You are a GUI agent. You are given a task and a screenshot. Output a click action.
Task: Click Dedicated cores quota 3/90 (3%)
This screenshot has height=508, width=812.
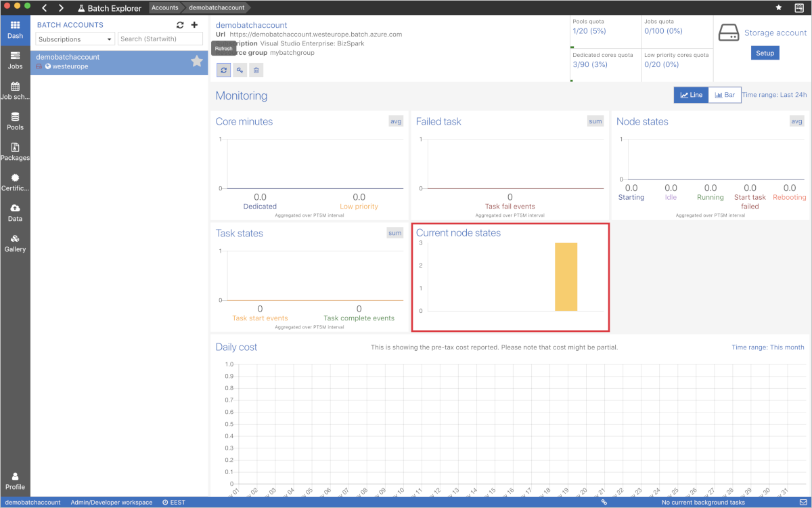coord(590,64)
